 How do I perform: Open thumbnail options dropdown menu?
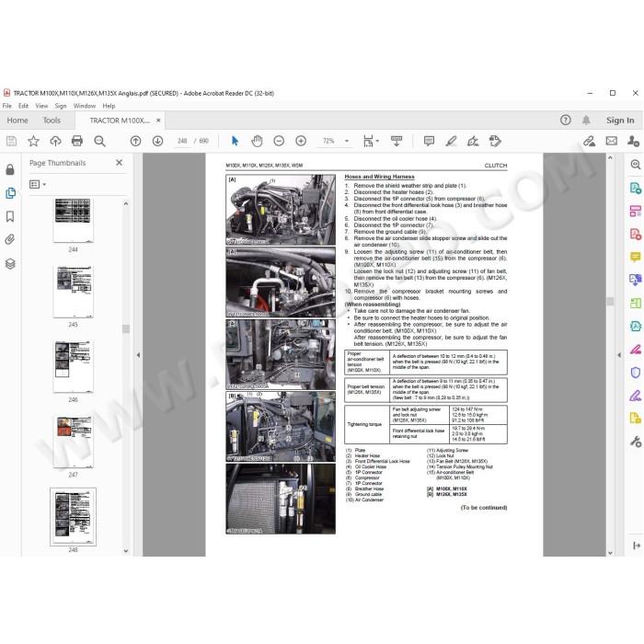(x=38, y=184)
